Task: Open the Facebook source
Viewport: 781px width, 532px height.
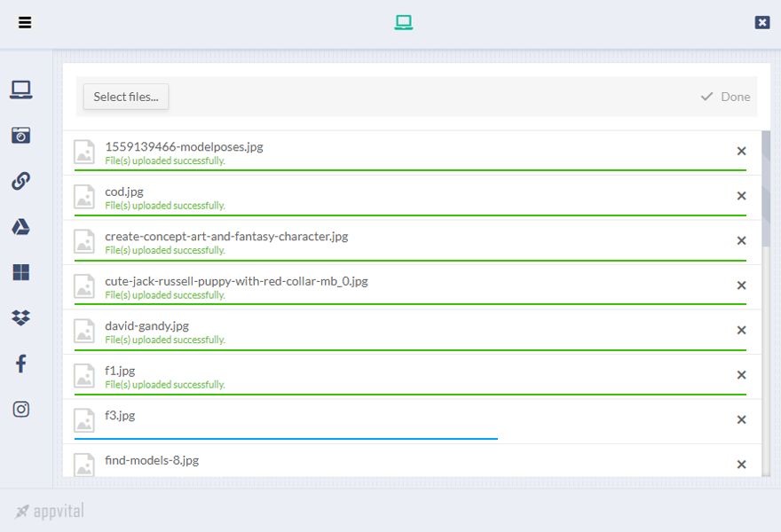Action: pyautogui.click(x=21, y=363)
